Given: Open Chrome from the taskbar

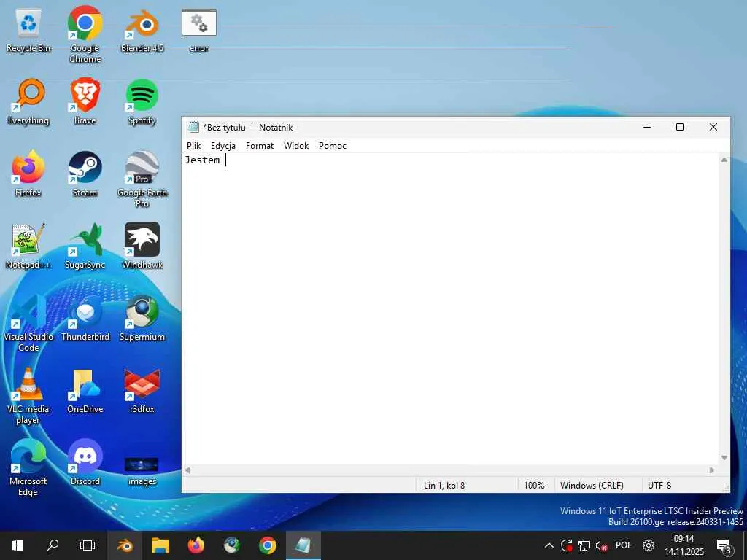Looking at the screenshot, I should tap(268, 545).
